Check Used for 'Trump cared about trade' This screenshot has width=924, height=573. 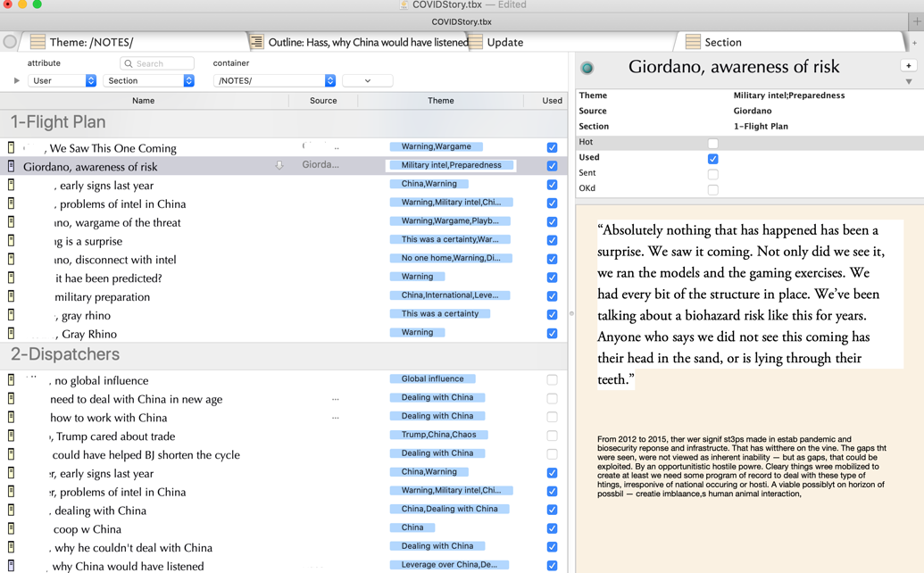click(x=552, y=436)
